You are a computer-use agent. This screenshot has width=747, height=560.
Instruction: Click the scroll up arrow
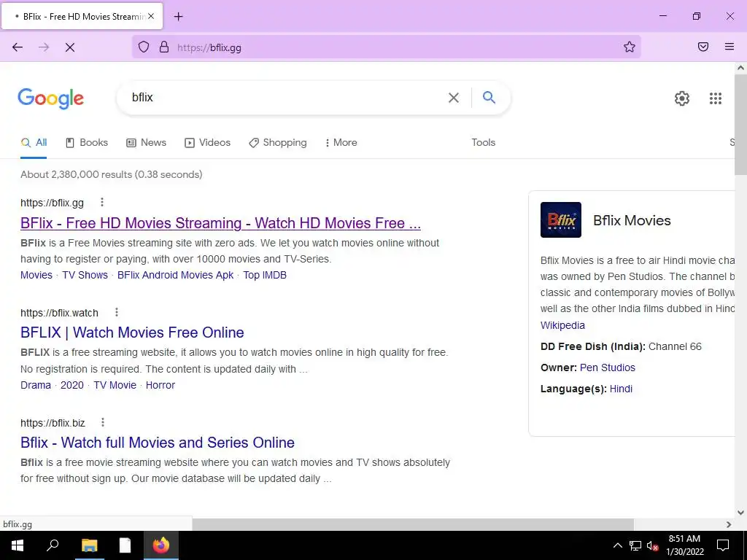(x=740, y=68)
